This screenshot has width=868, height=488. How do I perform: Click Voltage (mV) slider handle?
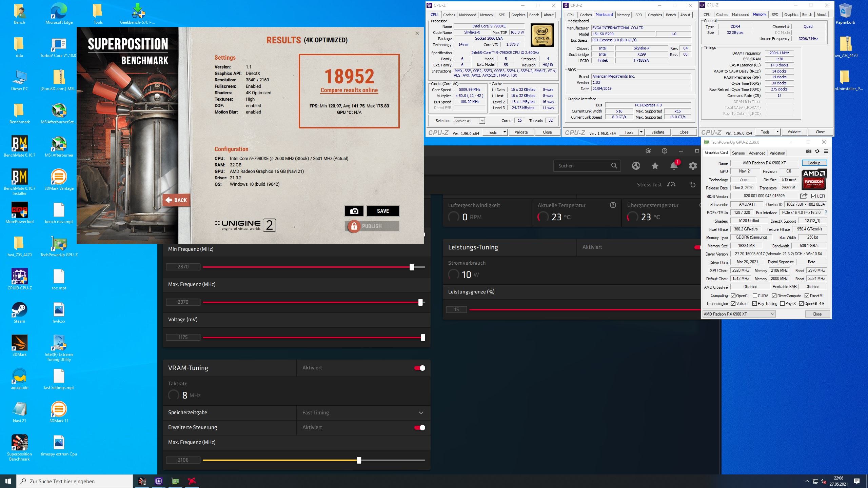coord(423,338)
